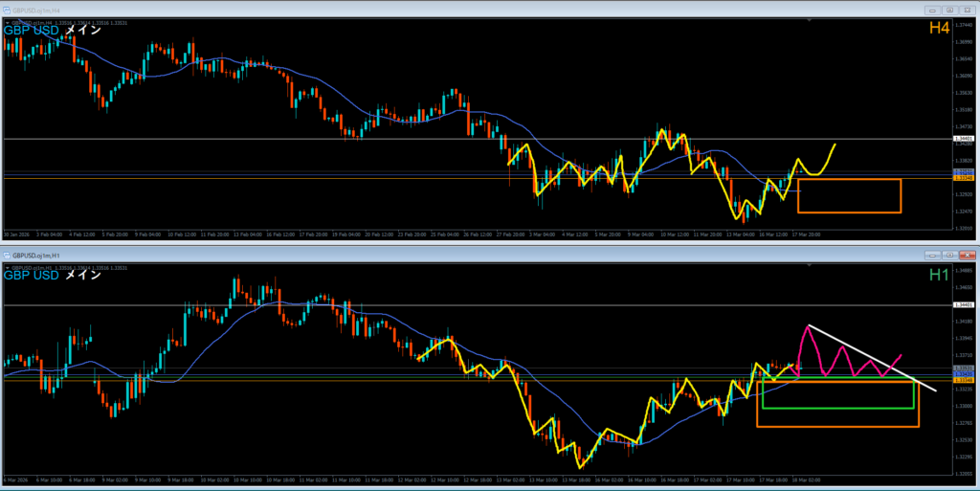This screenshot has height=491, width=980.
Task: Click '30 Jan 2026' on the H4 time axis
Action: (17, 234)
